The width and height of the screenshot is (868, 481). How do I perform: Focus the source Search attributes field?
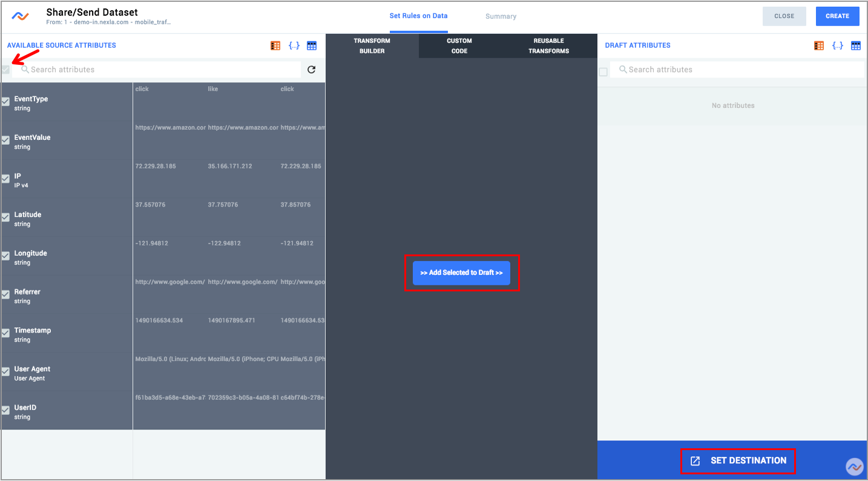pos(156,70)
